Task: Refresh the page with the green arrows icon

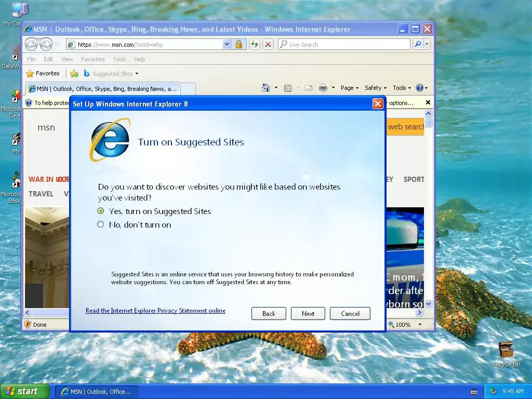Action: [x=255, y=45]
